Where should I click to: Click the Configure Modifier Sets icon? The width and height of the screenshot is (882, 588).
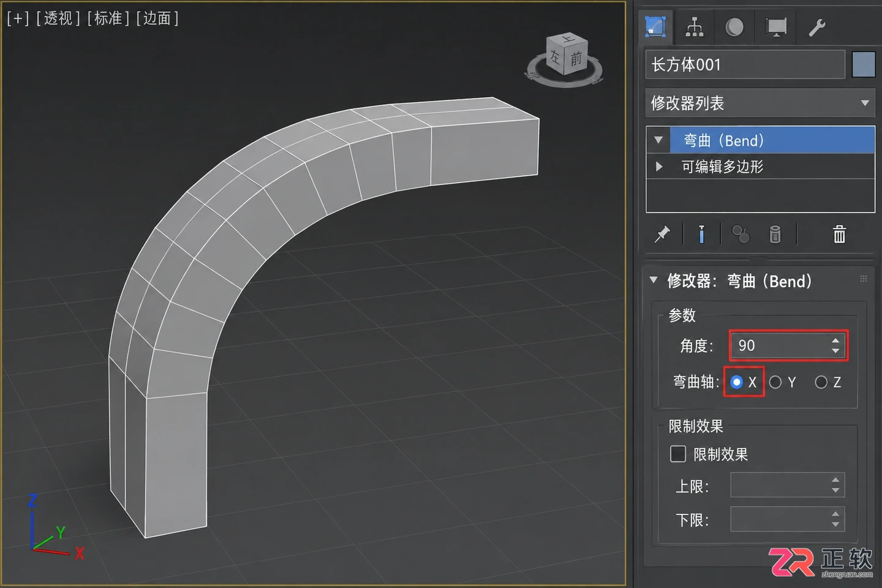click(775, 234)
